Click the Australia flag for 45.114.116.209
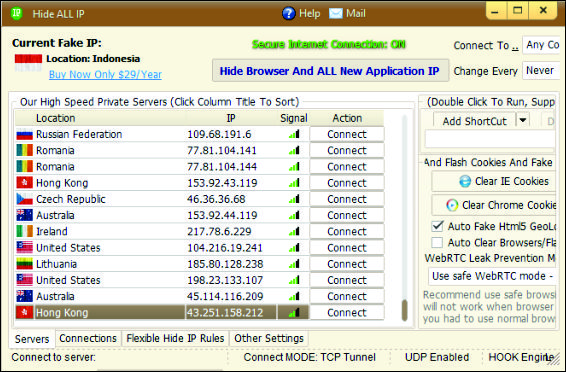566x372 pixels. [25, 296]
